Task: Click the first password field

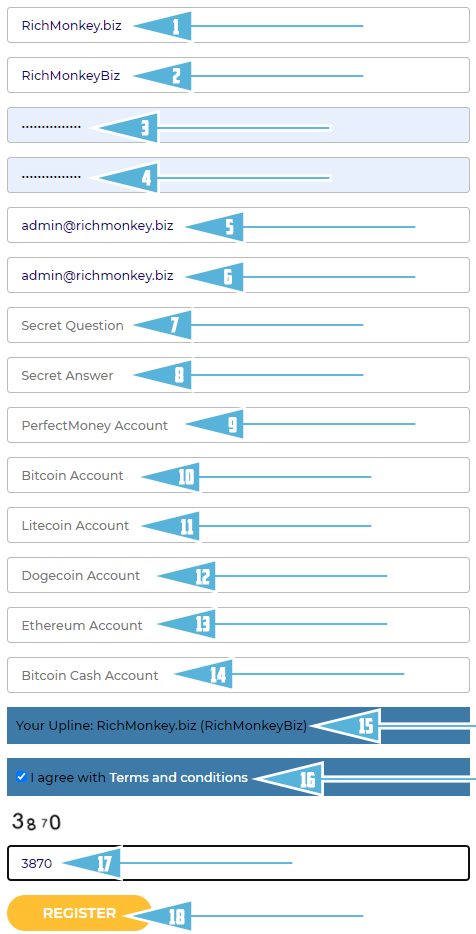Action: 238,125
